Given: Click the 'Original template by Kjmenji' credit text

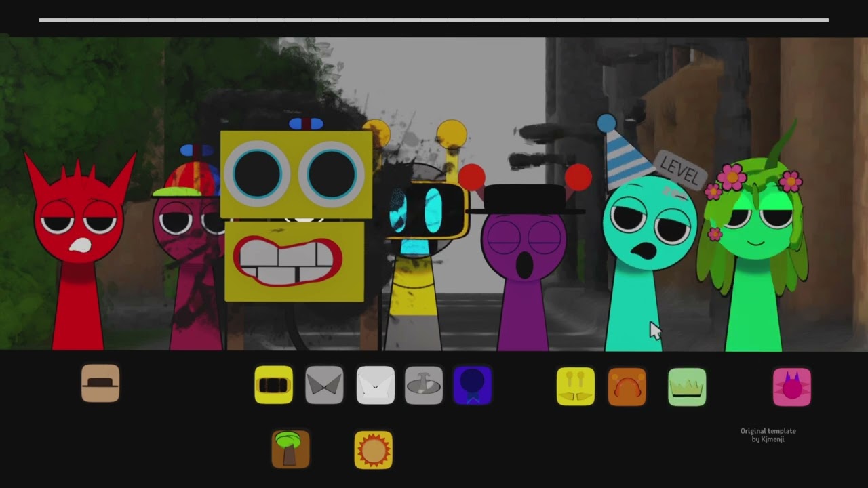Looking at the screenshot, I should click(768, 435).
